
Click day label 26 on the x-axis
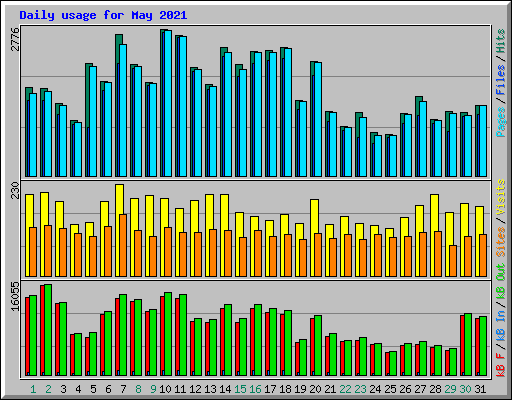coord(405,389)
